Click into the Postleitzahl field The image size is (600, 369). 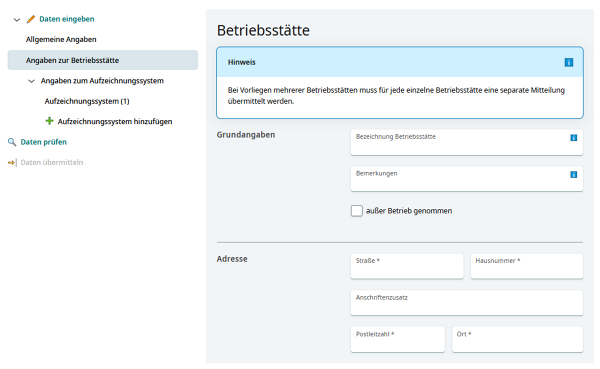(x=398, y=340)
